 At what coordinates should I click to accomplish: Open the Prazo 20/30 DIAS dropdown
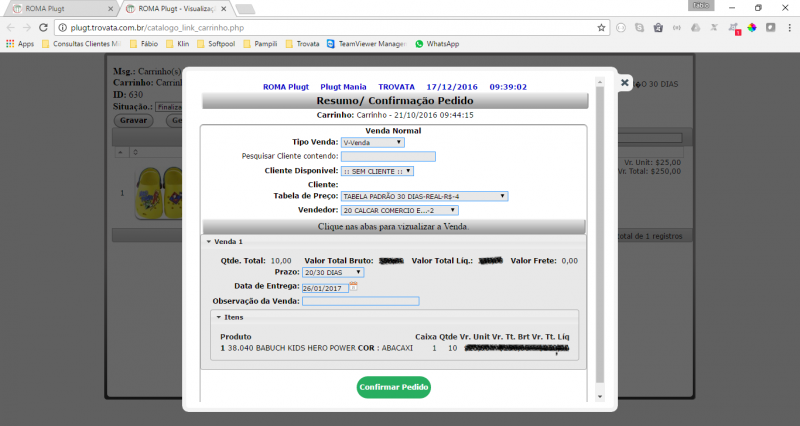click(x=333, y=272)
